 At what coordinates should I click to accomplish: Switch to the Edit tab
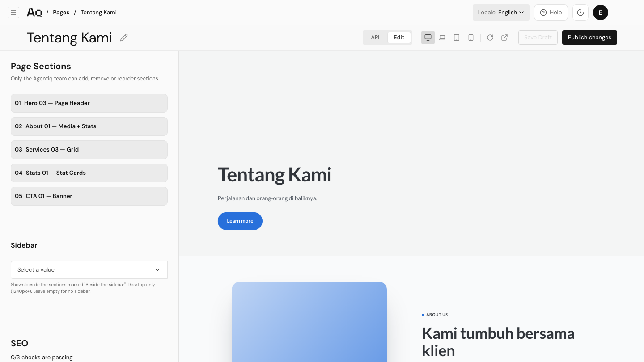pyautogui.click(x=399, y=38)
